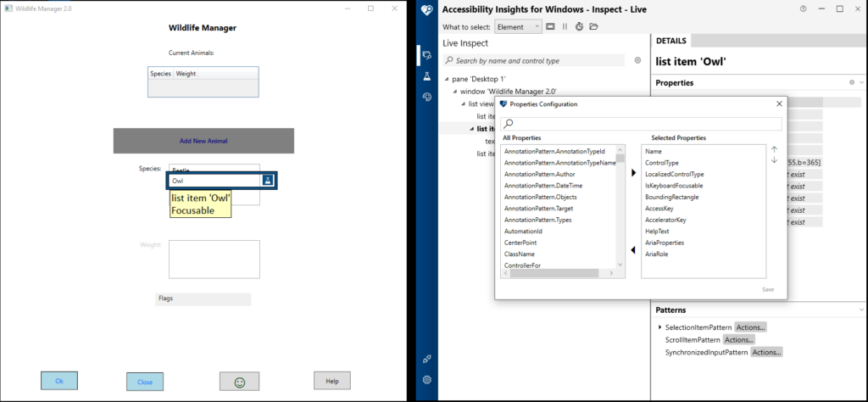Viewport: 868px width, 402px height.
Task: Toggle the highlighter rectangle icon in the toolbar
Action: click(551, 26)
